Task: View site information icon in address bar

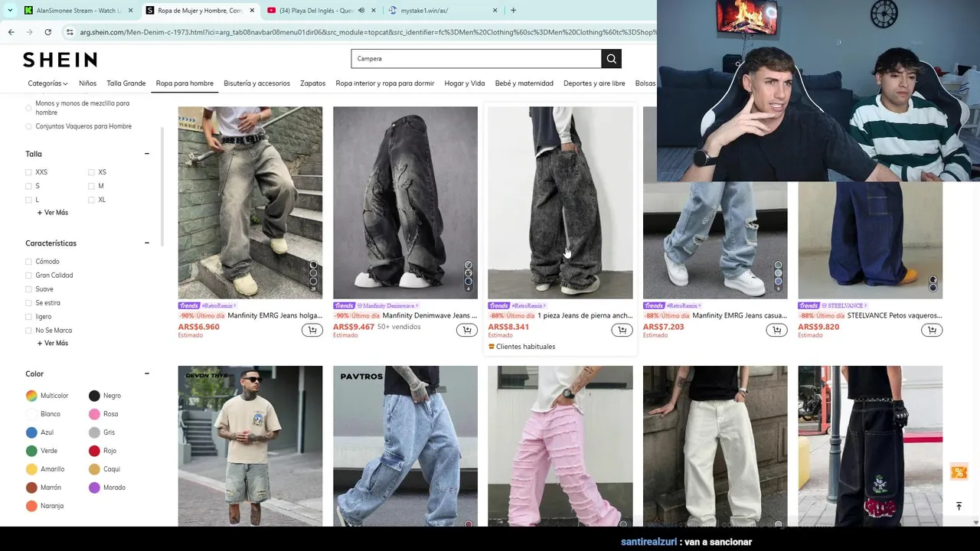Action: (x=70, y=32)
